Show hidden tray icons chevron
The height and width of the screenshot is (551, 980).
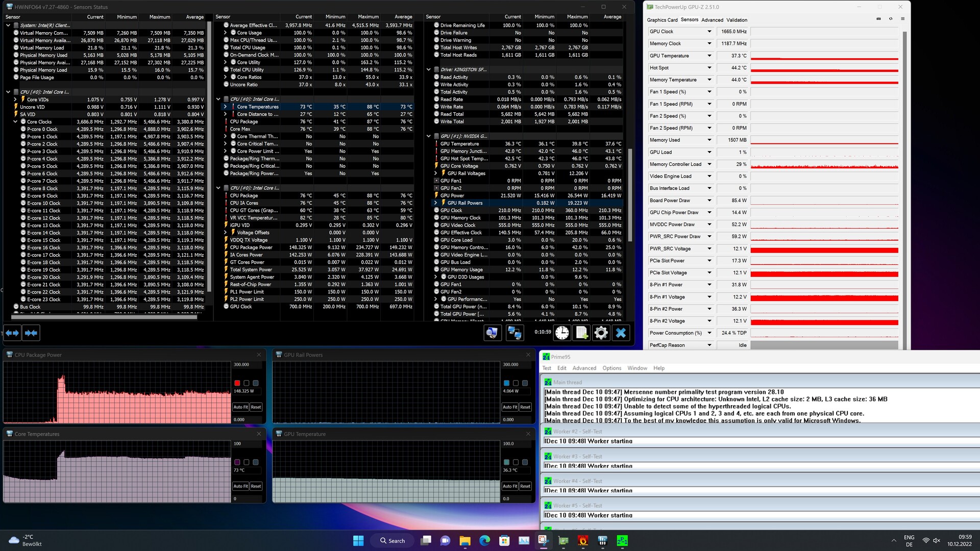pos(894,540)
